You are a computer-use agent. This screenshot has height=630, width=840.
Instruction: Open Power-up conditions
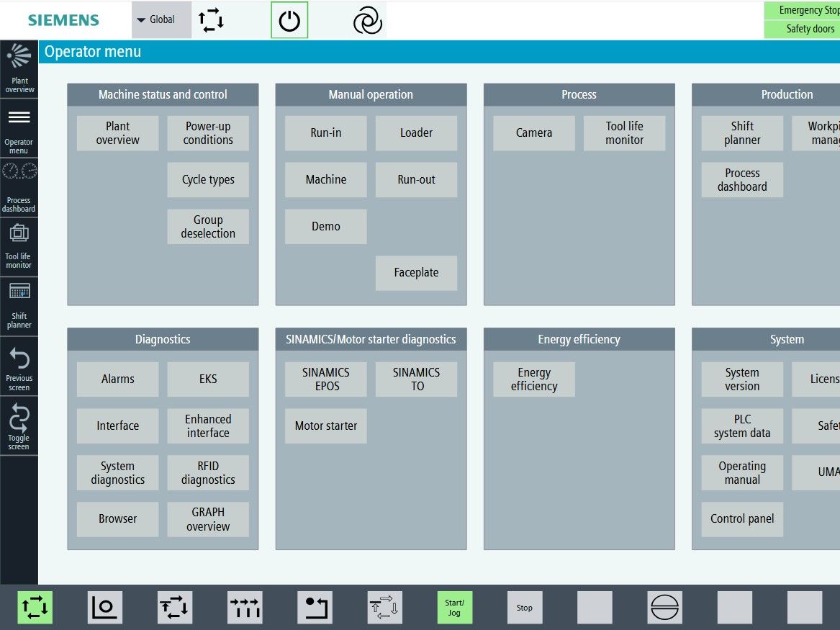point(208,133)
